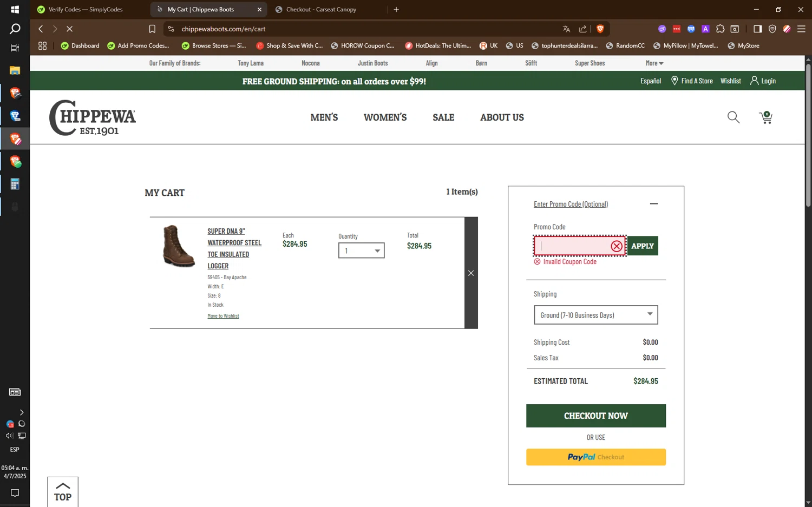Open the HotDeals bookmark
Screen dimensions: 812x507
438,46
